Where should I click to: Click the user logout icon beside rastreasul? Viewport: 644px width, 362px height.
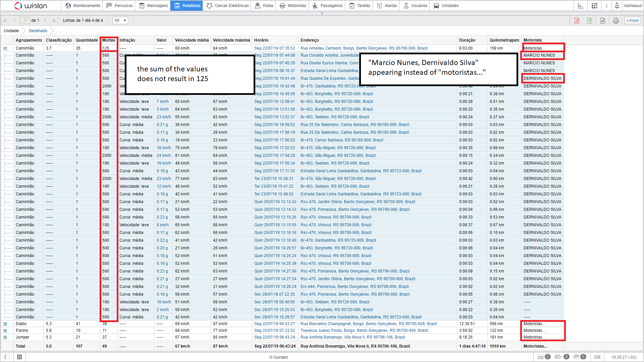click(x=617, y=6)
